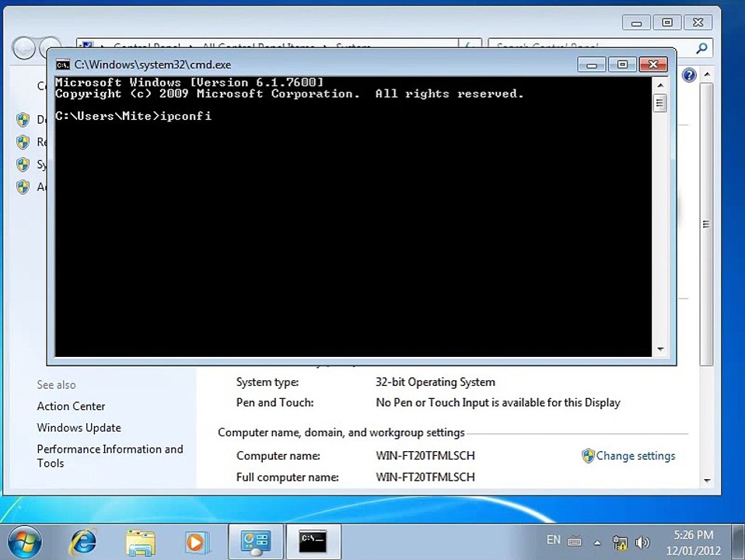Click the shield icon beside the A sidebar link
Viewport: 745px width, 560px height.
pos(23,187)
